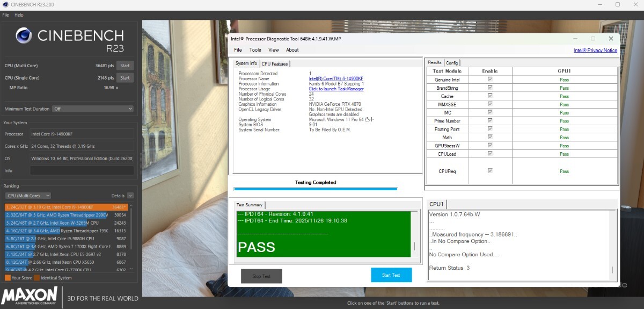This screenshot has width=644, height=309.
Task: Click the NVIDIA GeForce RTX 4070 text
Action: click(x=335, y=104)
